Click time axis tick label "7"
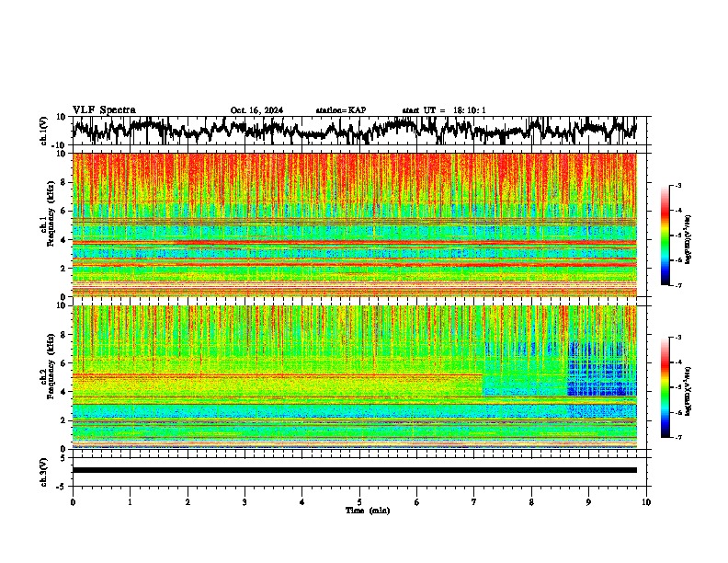The width and height of the screenshot is (728, 563). [x=474, y=502]
